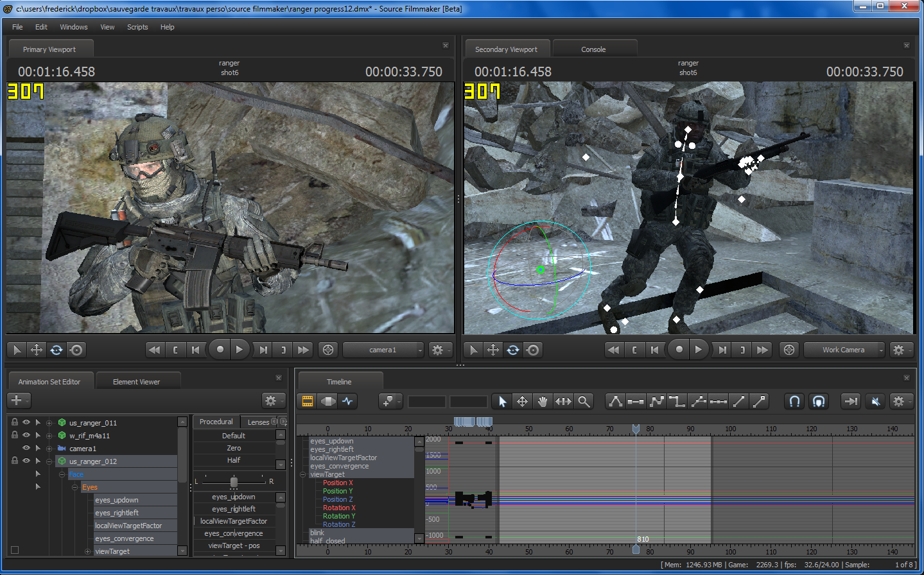Click play button in secondary viewport
924x575 pixels.
coord(699,350)
